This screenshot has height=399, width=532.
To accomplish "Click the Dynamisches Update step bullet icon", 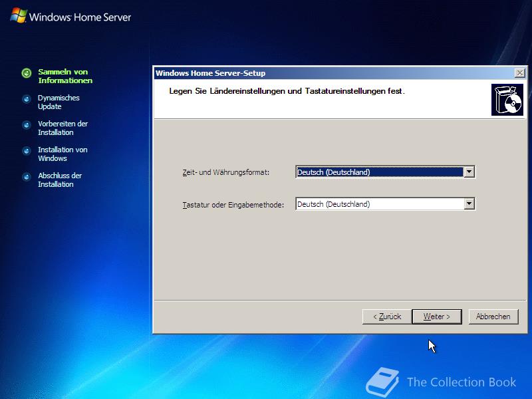I will pyautogui.click(x=27, y=99).
